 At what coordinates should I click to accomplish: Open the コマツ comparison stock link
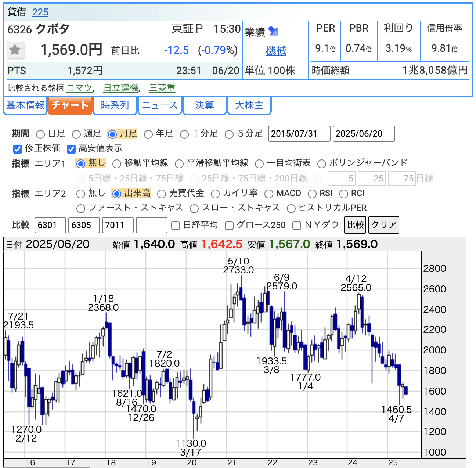click(x=79, y=88)
